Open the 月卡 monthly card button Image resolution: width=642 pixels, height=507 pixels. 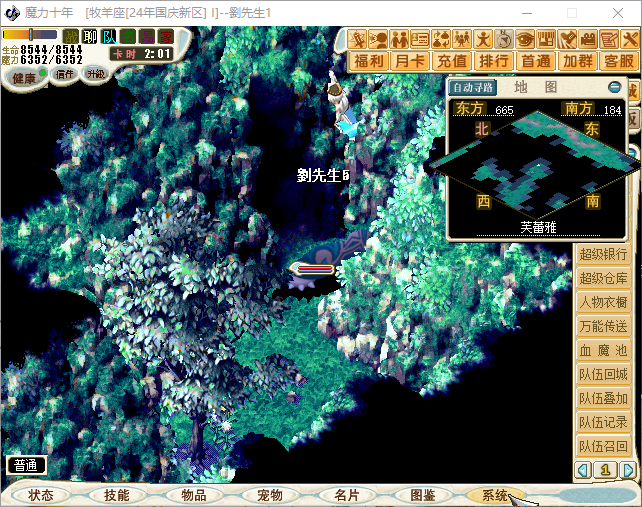click(x=410, y=61)
